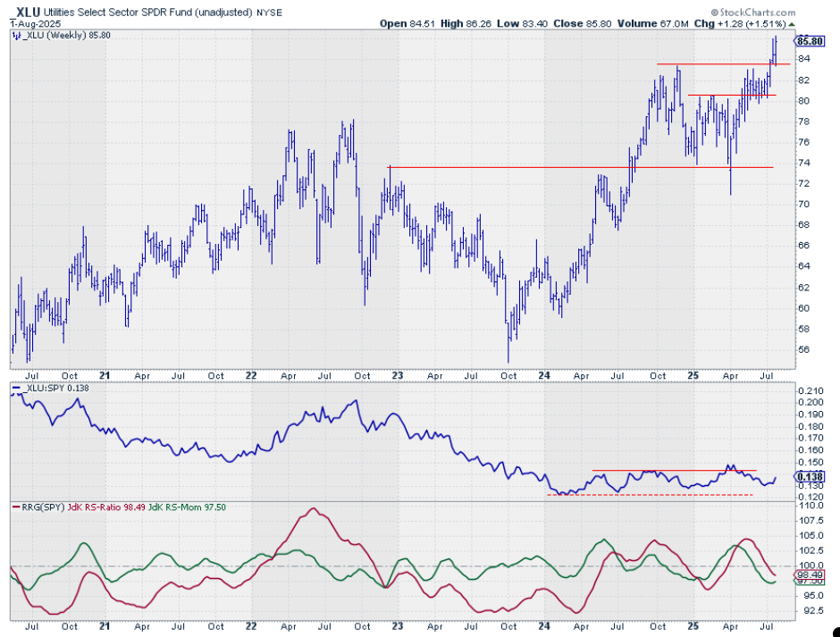The height and width of the screenshot is (637, 840).
Task: Click the 24 year marker on price axis
Action: click(544, 377)
